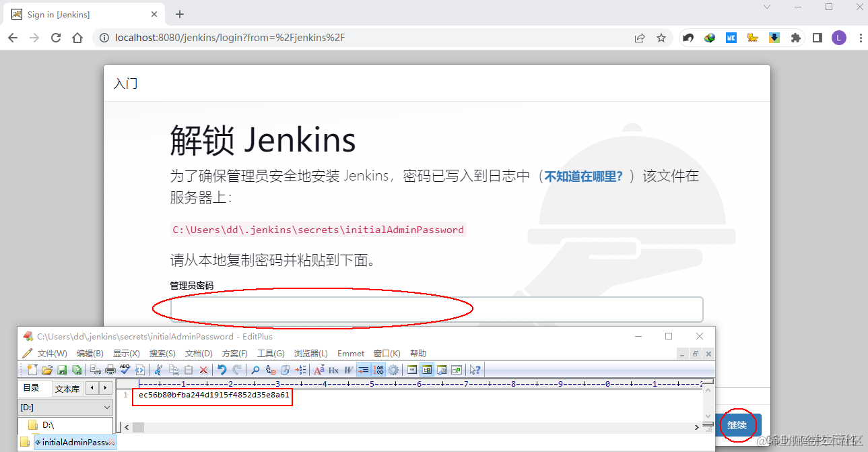Switch to the 文本库 tab

[67, 389]
